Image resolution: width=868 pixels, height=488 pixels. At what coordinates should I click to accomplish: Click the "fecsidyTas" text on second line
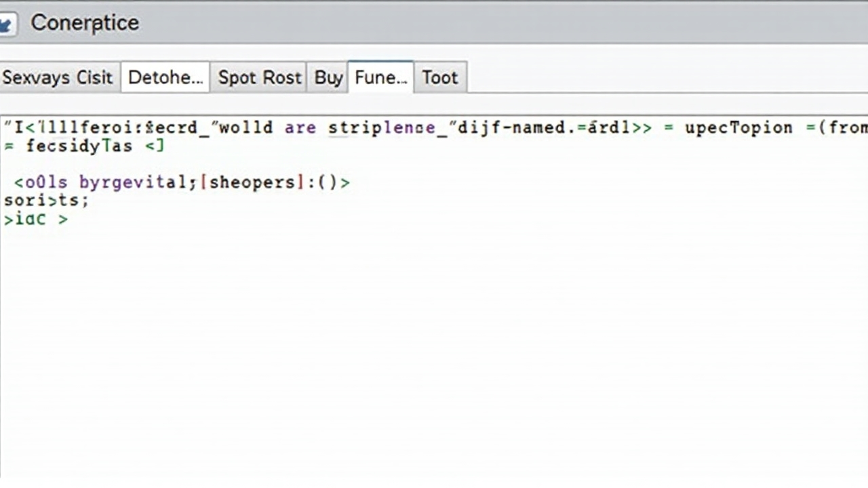point(79,146)
